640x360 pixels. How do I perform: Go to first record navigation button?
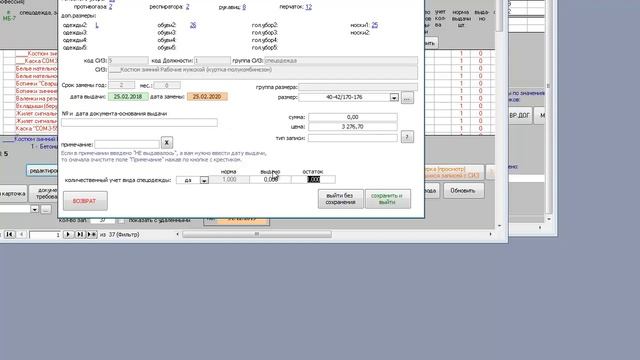tap(9, 234)
